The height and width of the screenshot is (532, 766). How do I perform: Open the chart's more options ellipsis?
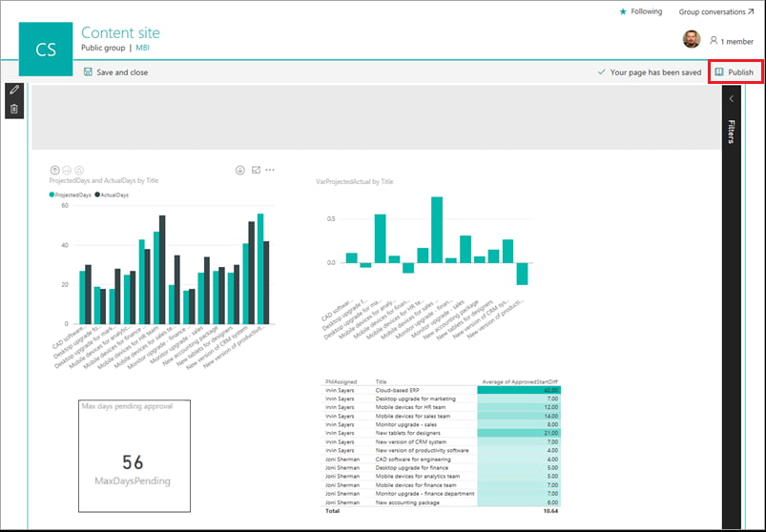coord(271,170)
